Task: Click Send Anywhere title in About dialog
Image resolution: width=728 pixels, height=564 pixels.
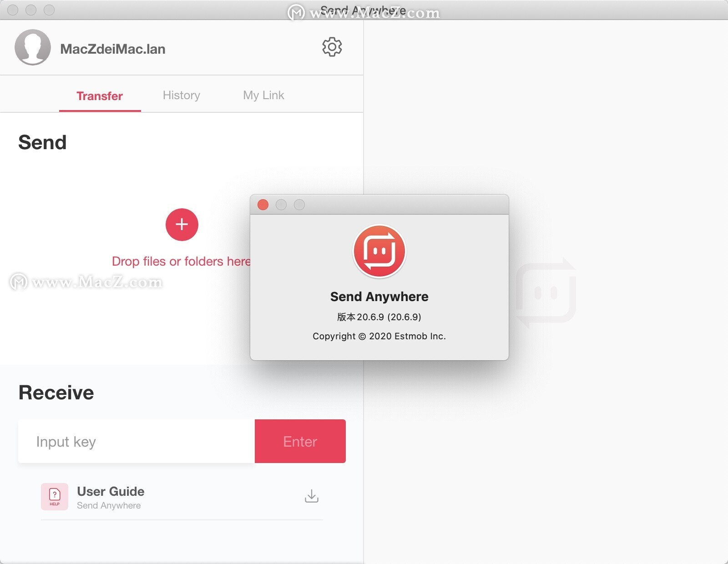Action: pos(379,297)
